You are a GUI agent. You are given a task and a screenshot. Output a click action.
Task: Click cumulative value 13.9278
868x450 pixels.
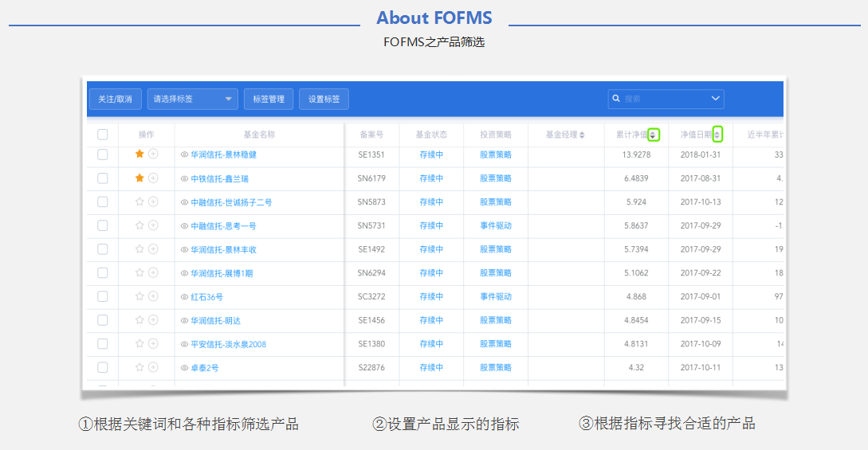point(637,155)
